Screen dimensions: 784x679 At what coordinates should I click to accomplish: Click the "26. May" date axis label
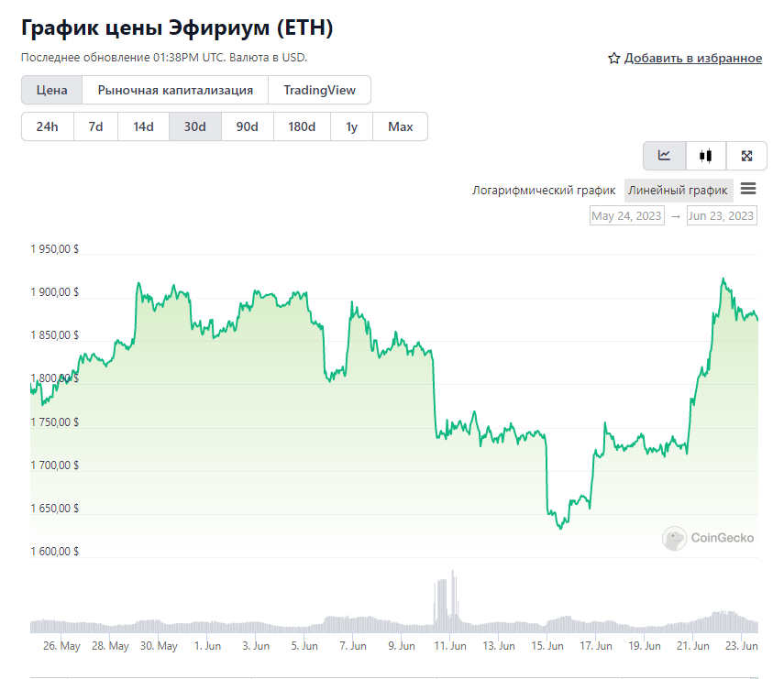click(61, 645)
